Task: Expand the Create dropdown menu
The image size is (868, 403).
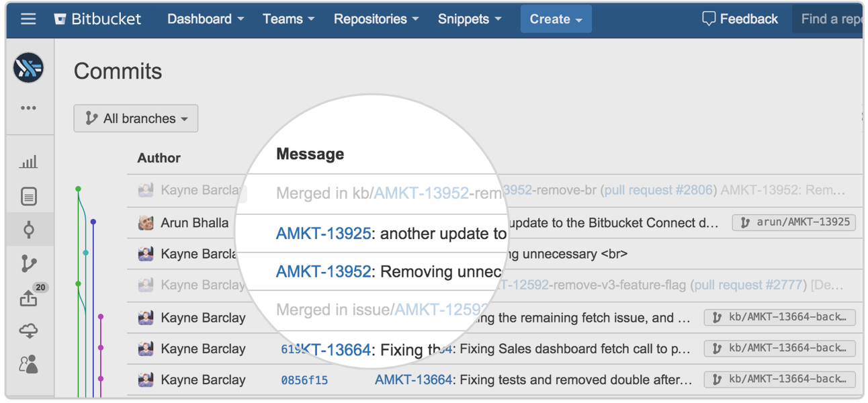Action: [556, 19]
